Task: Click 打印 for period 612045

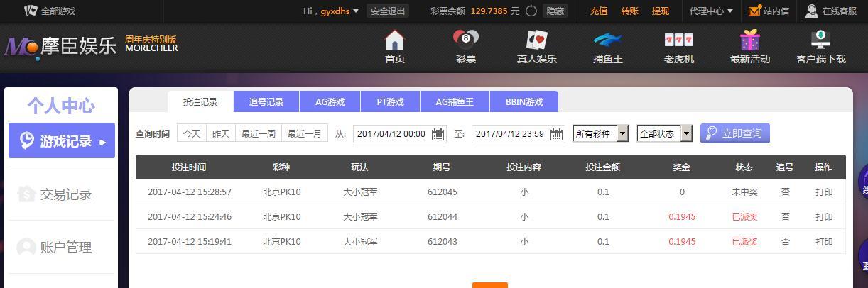Action: coord(824,192)
